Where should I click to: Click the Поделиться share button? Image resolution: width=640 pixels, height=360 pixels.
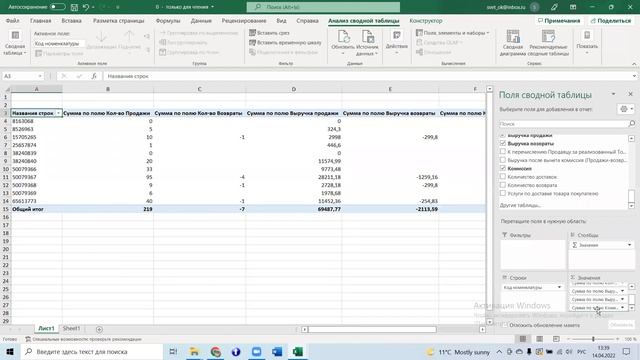coord(611,20)
